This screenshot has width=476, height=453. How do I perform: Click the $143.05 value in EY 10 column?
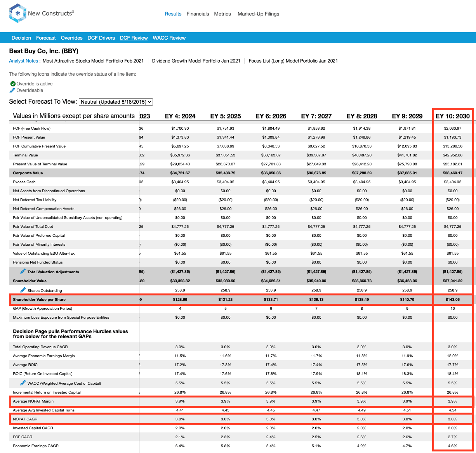pos(453,300)
